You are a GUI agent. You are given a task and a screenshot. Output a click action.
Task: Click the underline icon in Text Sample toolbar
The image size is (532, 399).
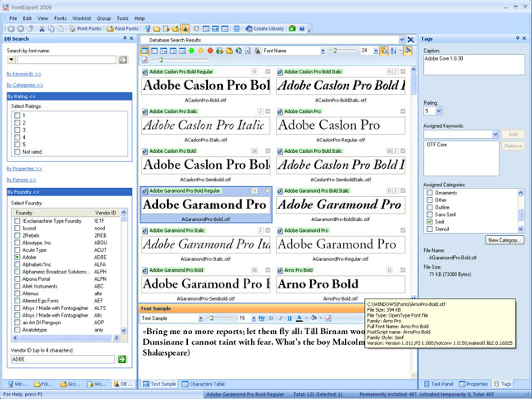(x=289, y=318)
